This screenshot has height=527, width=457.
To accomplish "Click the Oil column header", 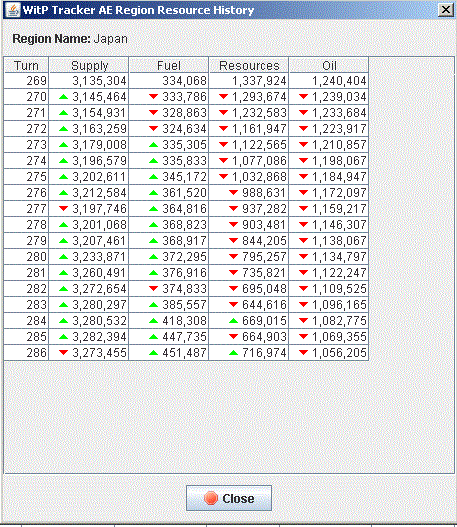I will coord(329,65).
